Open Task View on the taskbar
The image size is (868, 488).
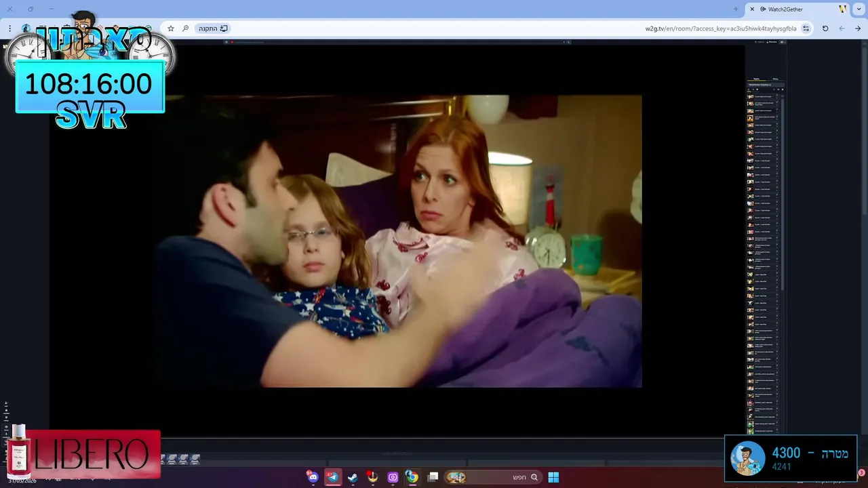pyautogui.click(x=433, y=477)
